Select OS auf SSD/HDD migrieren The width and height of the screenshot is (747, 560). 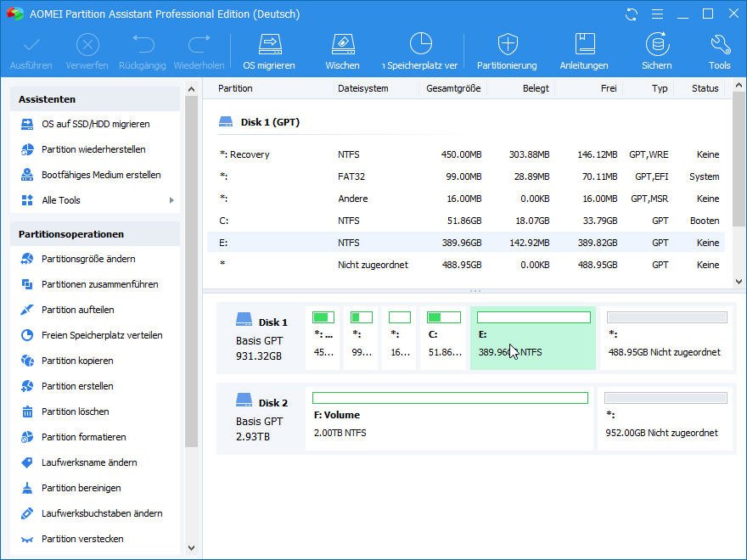click(95, 124)
